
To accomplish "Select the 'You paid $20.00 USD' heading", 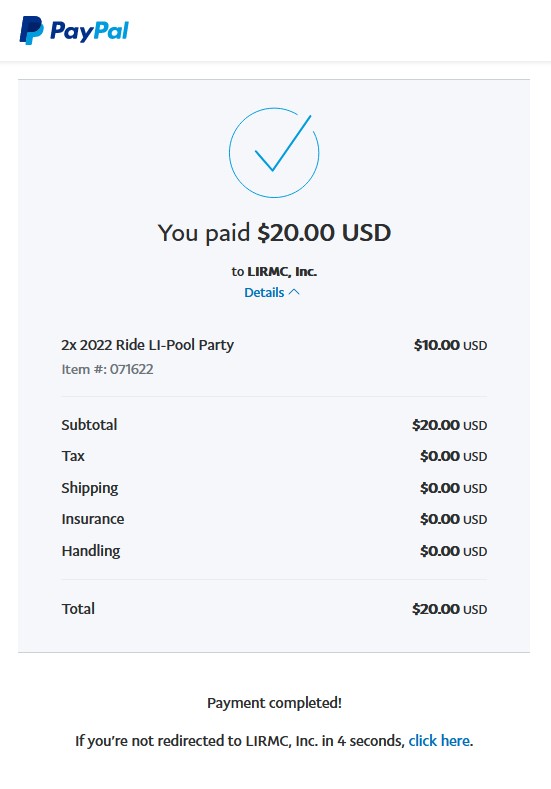I will 274,233.
